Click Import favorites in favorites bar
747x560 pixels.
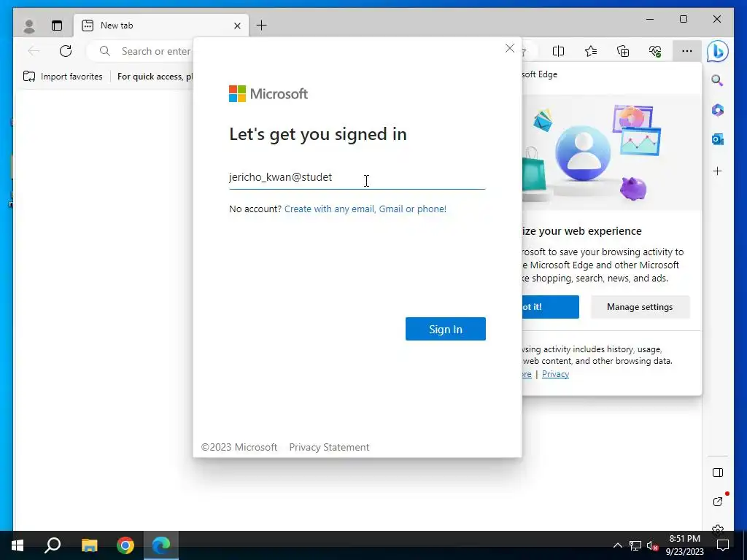63,76
